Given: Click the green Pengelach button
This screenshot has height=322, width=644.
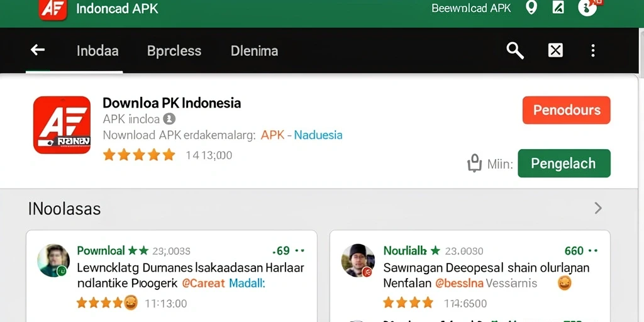Looking at the screenshot, I should click(564, 164).
